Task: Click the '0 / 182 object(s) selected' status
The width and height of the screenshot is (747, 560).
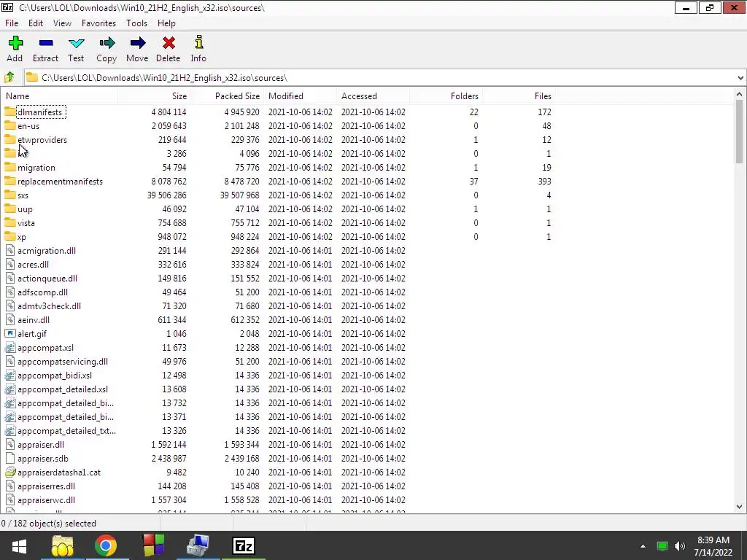Action: 49,524
